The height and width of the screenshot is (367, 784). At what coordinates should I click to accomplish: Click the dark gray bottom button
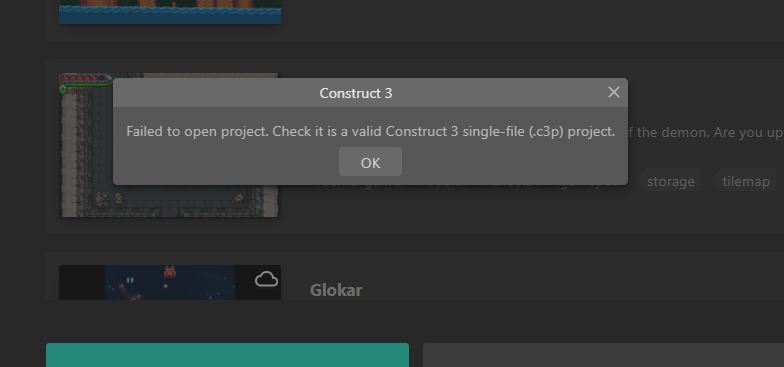click(604, 355)
